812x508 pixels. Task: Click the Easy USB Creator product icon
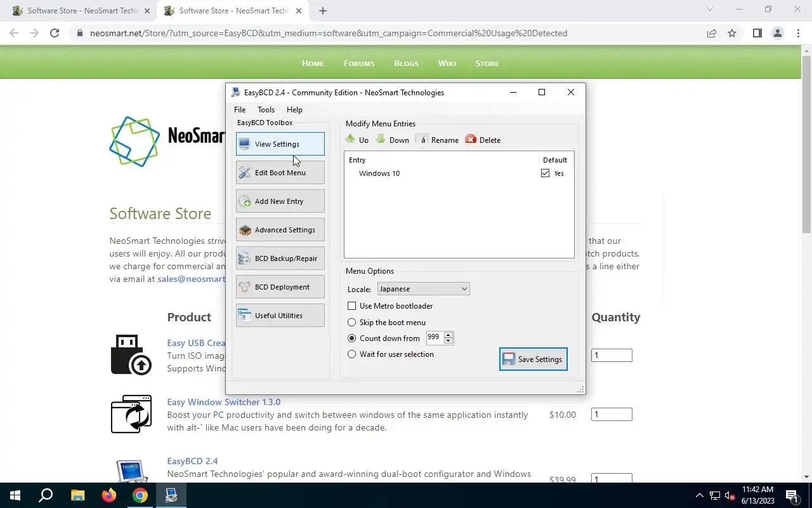coord(131,354)
